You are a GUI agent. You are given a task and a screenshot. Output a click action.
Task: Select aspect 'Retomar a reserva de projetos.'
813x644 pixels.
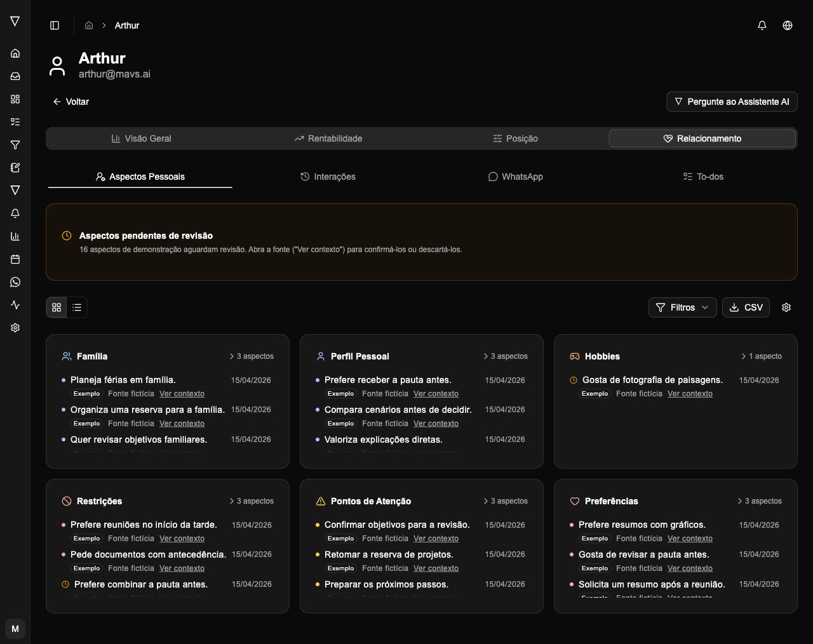click(389, 554)
